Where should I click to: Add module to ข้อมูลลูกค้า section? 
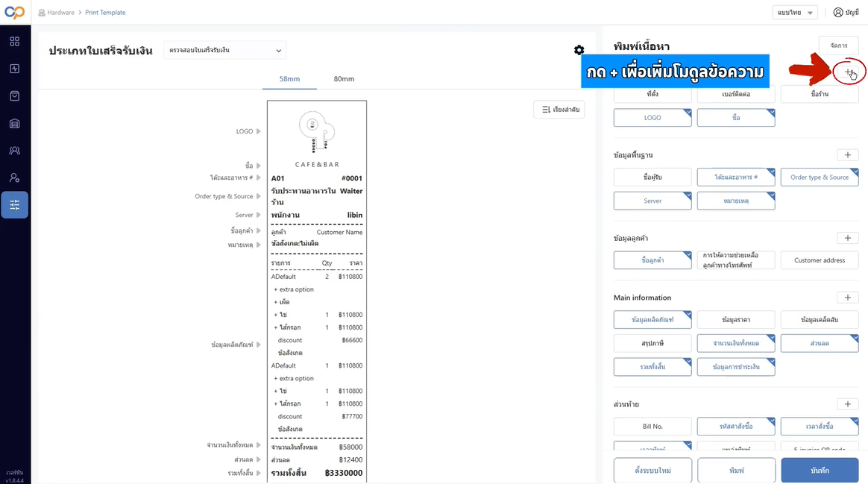pos(848,238)
